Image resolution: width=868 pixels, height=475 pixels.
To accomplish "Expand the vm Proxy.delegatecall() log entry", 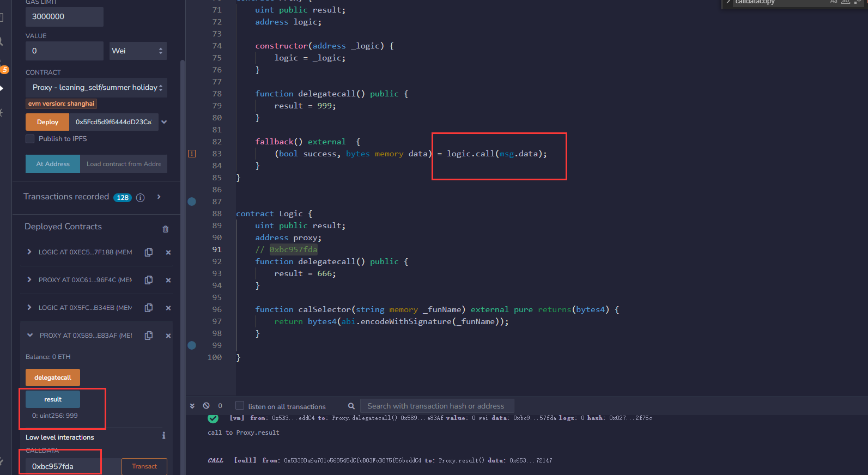I will click(430, 418).
